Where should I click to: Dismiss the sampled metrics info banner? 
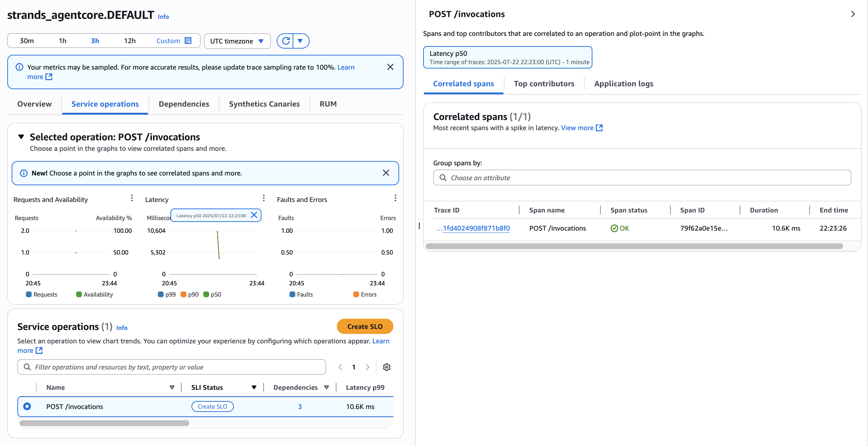tap(390, 67)
